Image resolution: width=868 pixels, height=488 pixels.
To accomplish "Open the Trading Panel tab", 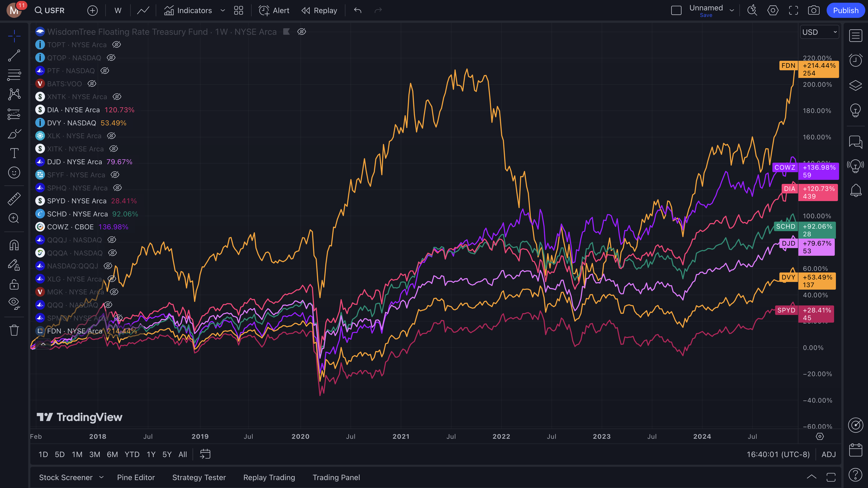I will (x=336, y=477).
